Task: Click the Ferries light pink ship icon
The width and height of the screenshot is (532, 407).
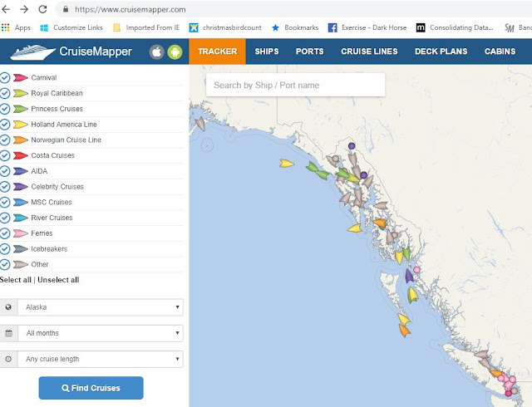Action: pos(20,233)
